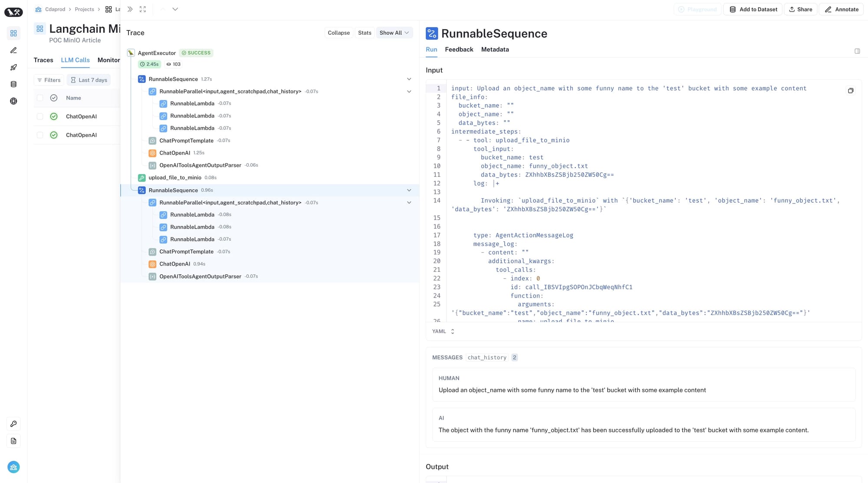Open the Last 7 days time filter
Viewport: 868px width, 483px height.
pos(89,80)
